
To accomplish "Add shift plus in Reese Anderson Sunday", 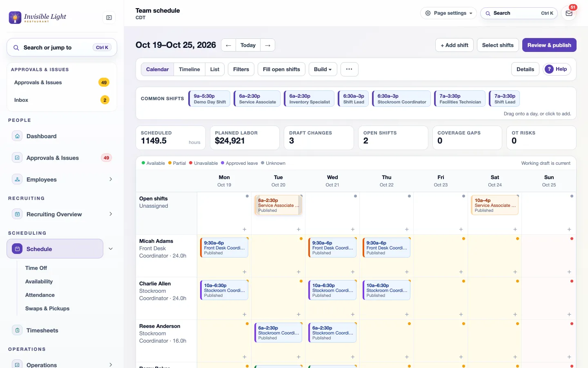I will 569,357.
